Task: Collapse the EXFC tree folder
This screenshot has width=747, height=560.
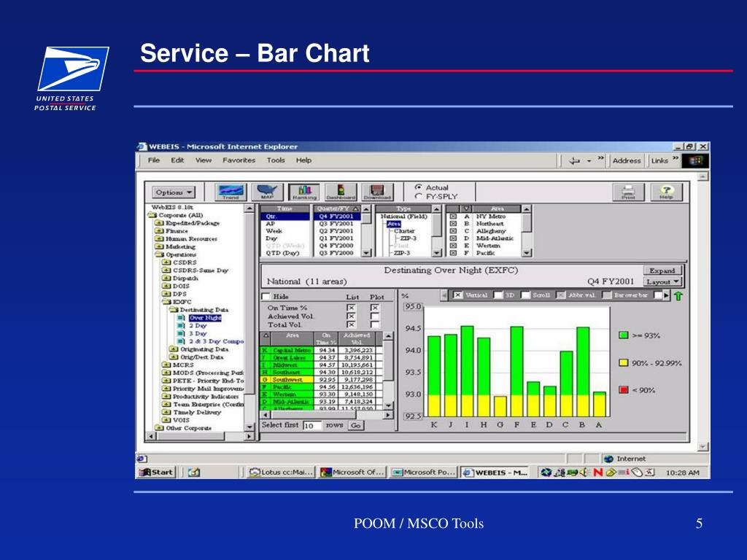Action: point(166,302)
